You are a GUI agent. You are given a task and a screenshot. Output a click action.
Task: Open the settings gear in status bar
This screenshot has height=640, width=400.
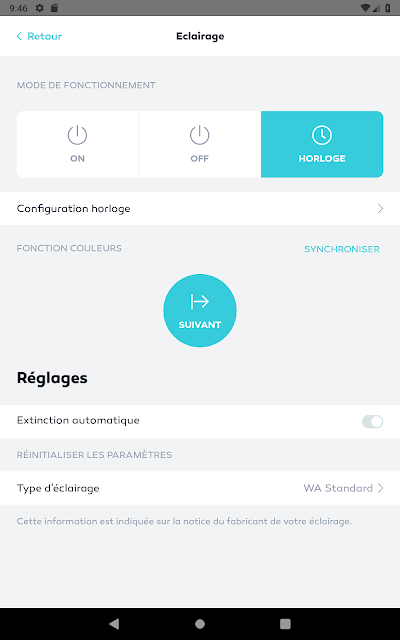coord(40,8)
